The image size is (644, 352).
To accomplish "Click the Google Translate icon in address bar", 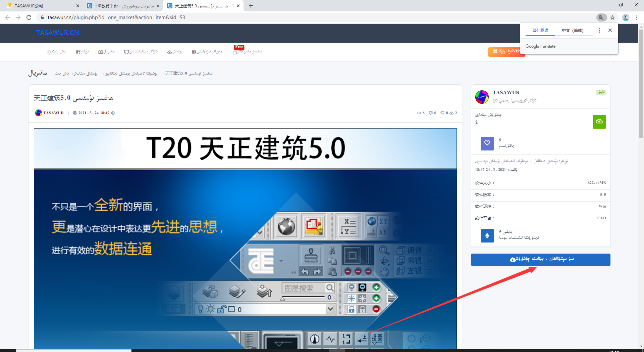I will pyautogui.click(x=601, y=17).
